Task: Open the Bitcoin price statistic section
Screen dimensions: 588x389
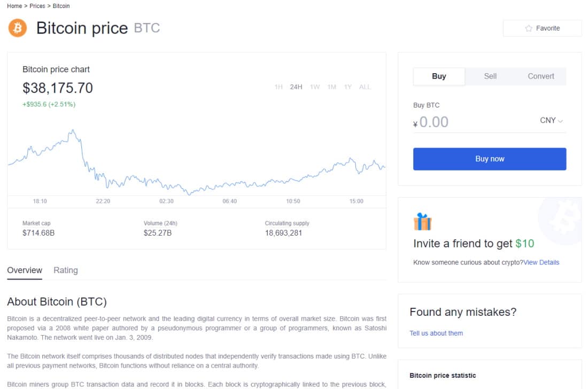Action: (442, 375)
